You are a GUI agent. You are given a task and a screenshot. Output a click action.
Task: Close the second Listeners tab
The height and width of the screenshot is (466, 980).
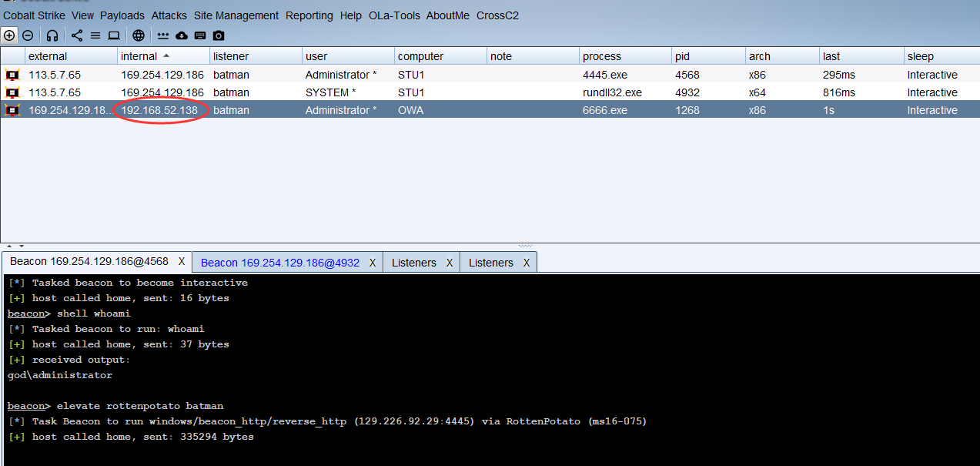tap(527, 263)
